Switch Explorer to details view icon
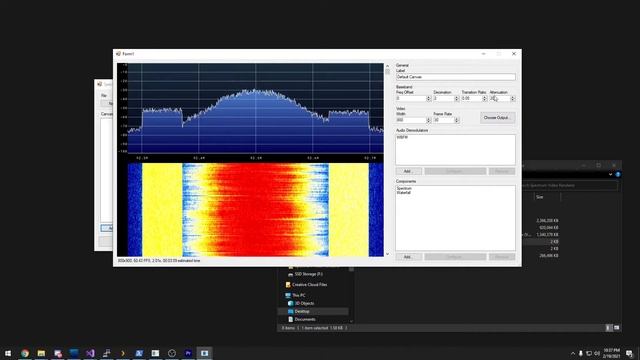The height and width of the screenshot is (360, 640). point(609,328)
